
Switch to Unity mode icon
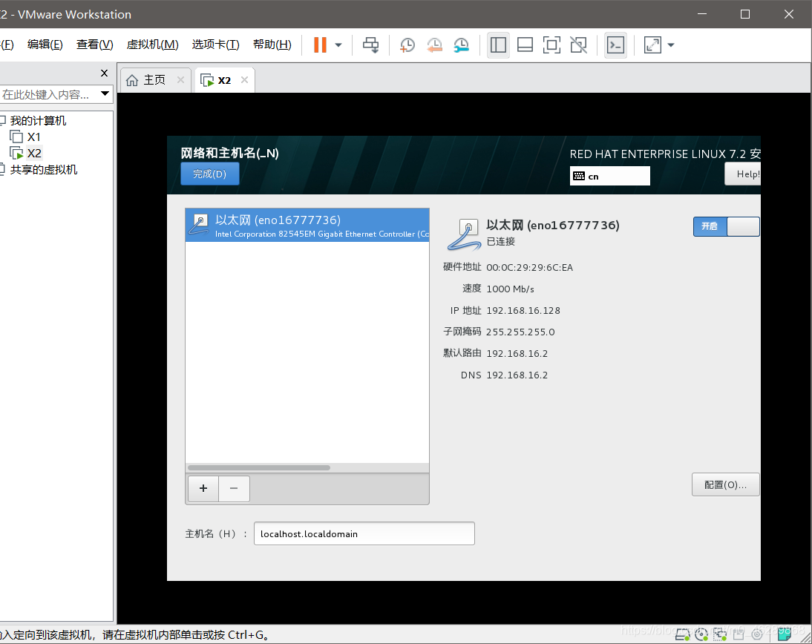578,45
